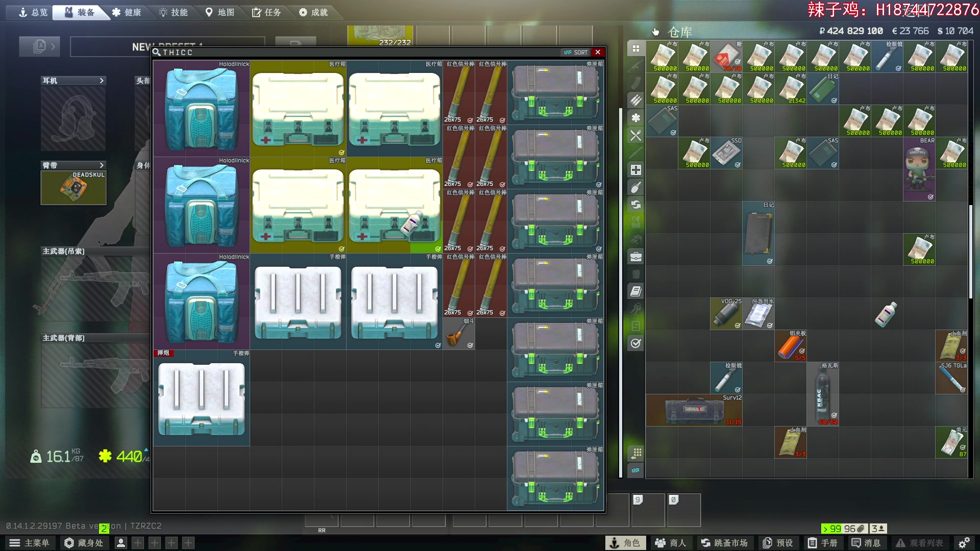Select the 烟斗 pipe in THICC case
This screenshot has height=551, width=980.
459,334
